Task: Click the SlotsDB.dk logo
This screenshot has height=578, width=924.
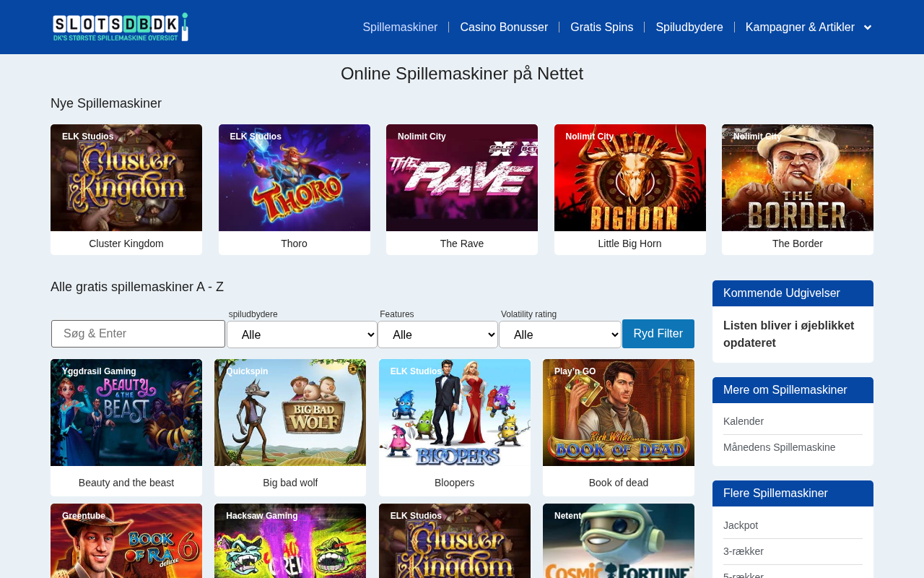Action: click(x=121, y=27)
